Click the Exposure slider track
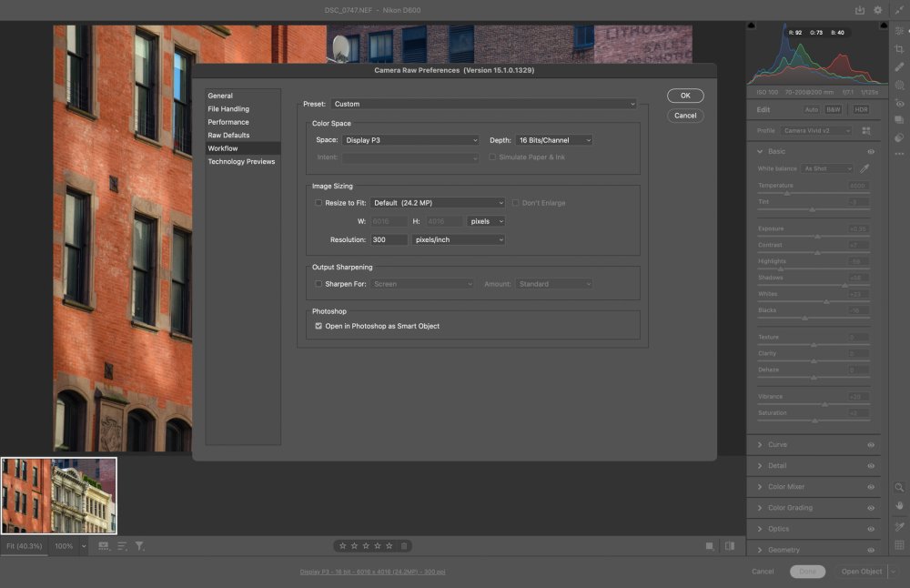This screenshot has width=910, height=588. coord(814,237)
